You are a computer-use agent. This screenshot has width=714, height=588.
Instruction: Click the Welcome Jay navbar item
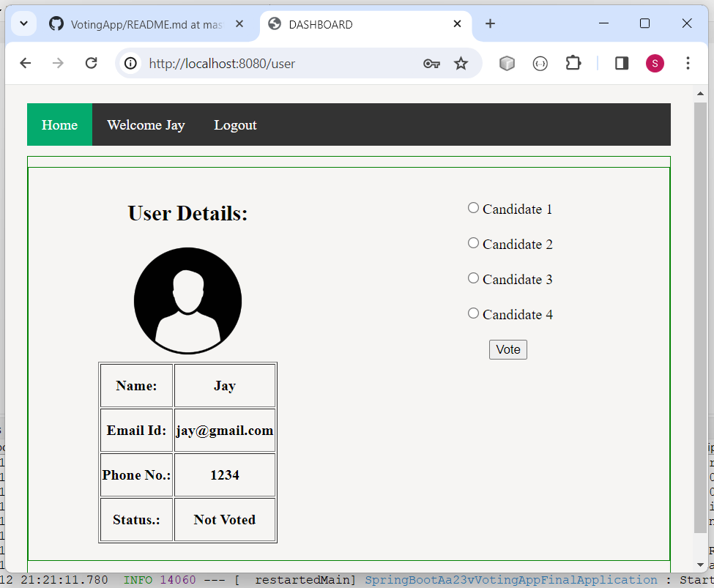[x=146, y=124]
